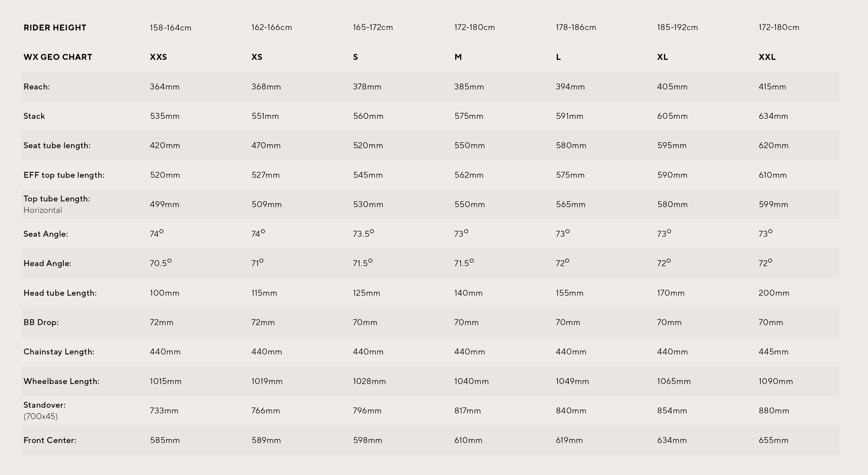Click the M size column header
868x475 pixels.
458,57
